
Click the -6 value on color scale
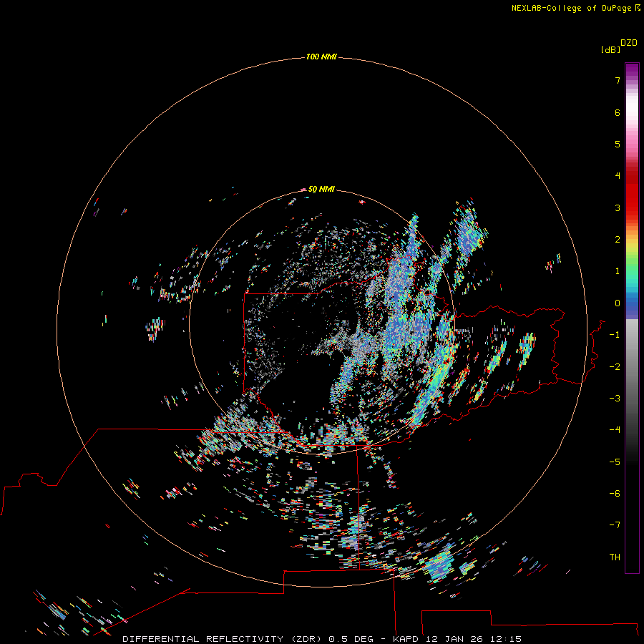(615, 494)
